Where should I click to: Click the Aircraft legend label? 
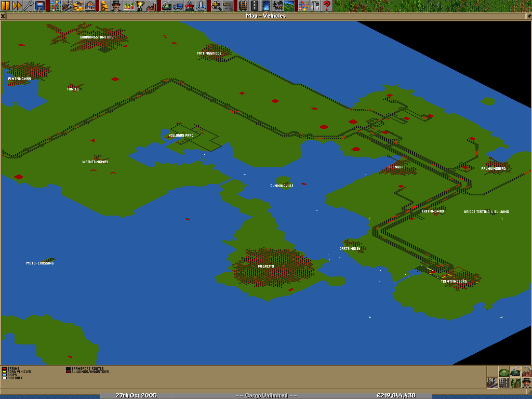pos(15,378)
